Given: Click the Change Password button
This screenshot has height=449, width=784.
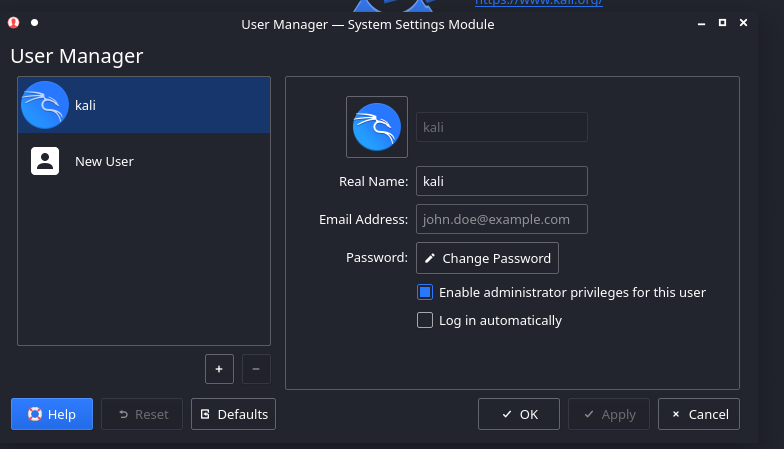Looking at the screenshot, I should click(487, 258).
